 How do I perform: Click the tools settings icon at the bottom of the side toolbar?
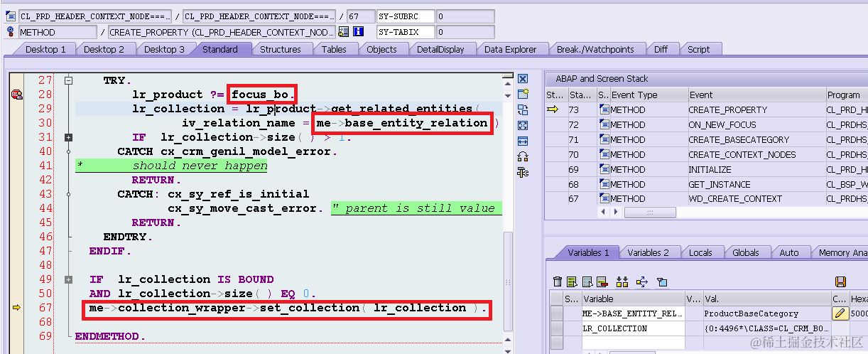click(523, 172)
